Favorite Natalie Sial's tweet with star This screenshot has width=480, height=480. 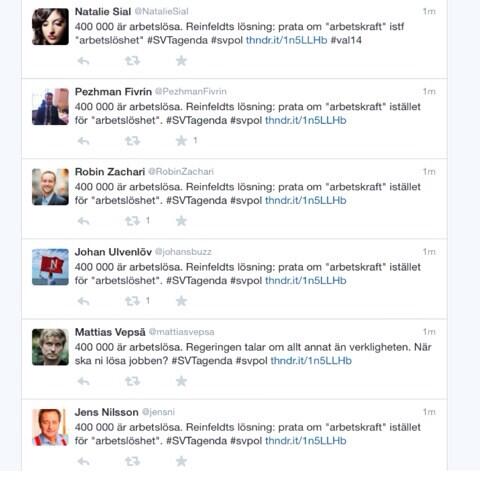[x=181, y=61]
